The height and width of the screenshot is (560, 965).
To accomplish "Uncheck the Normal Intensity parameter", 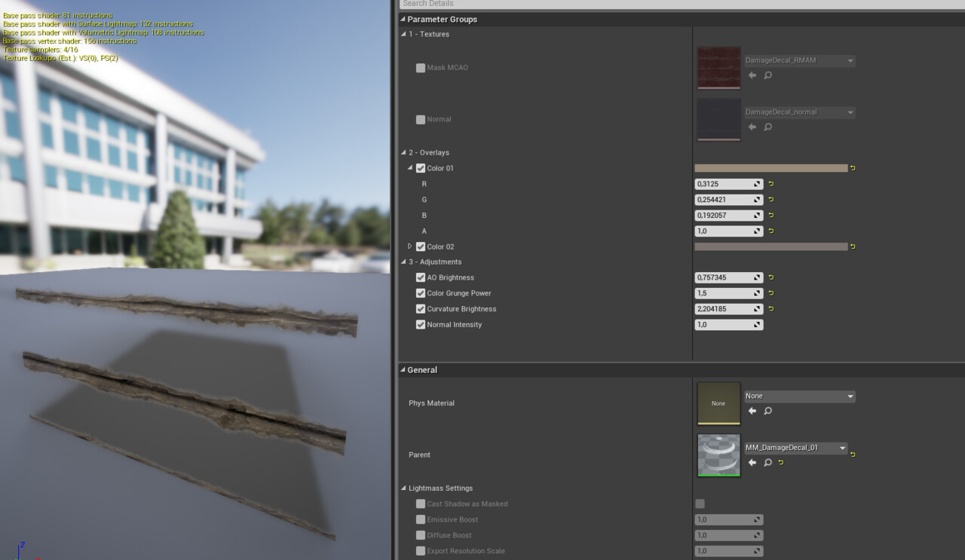I will pyautogui.click(x=421, y=325).
